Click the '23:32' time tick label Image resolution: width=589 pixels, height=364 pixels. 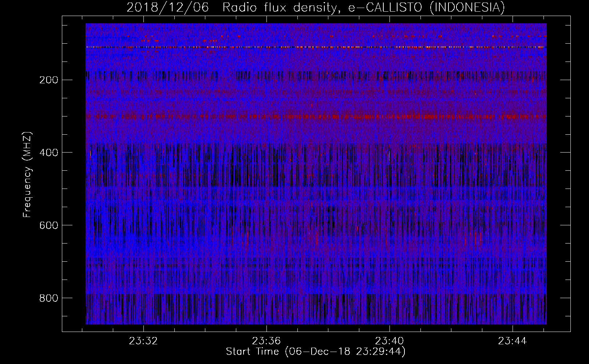click(143, 341)
